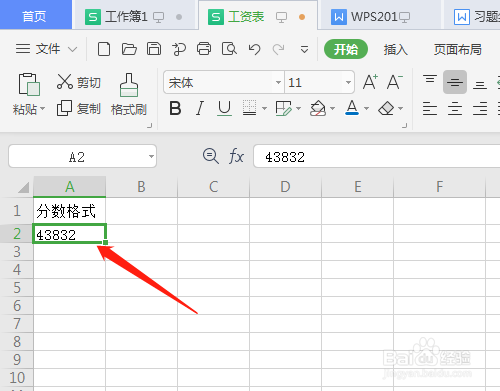Screen dimensions: 500x391
Task: Click the New document icon
Action: point(104,49)
